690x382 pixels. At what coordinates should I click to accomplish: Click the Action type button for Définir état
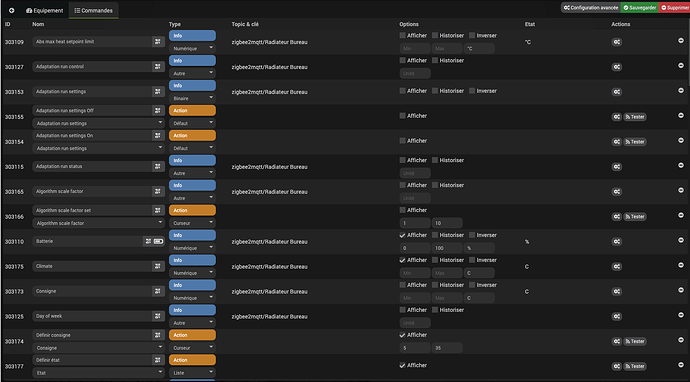coord(192,360)
